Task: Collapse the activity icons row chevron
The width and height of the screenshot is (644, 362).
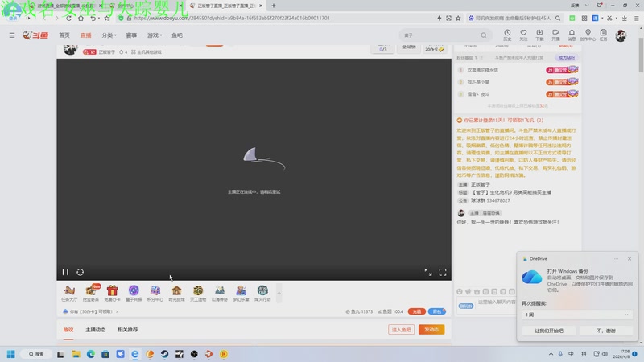Action: coord(279,293)
